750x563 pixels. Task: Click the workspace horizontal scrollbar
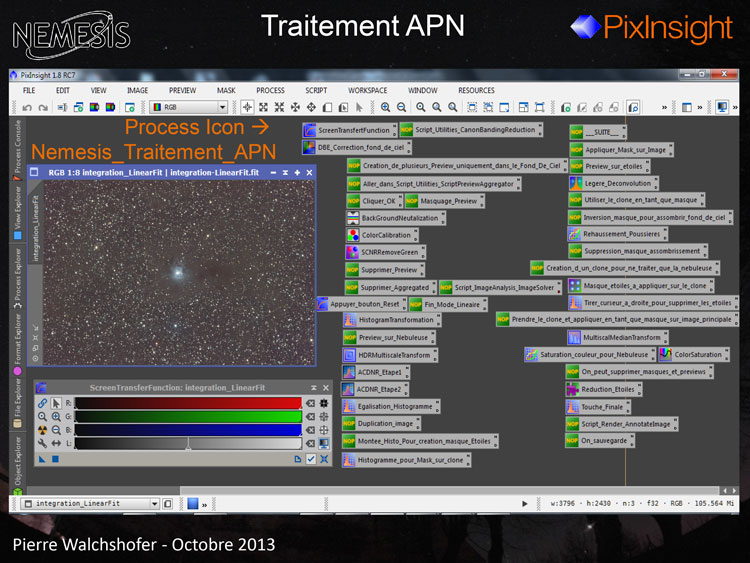coord(449,490)
